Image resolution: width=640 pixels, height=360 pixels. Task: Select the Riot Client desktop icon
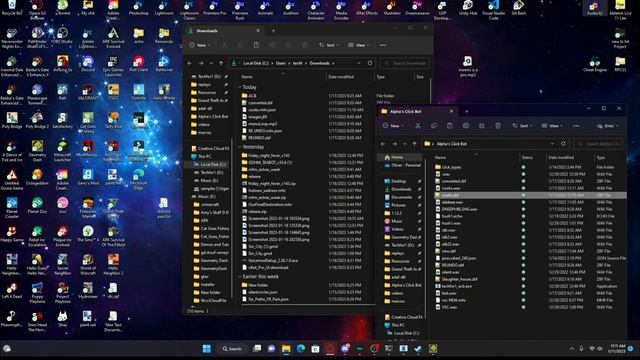tap(138, 64)
